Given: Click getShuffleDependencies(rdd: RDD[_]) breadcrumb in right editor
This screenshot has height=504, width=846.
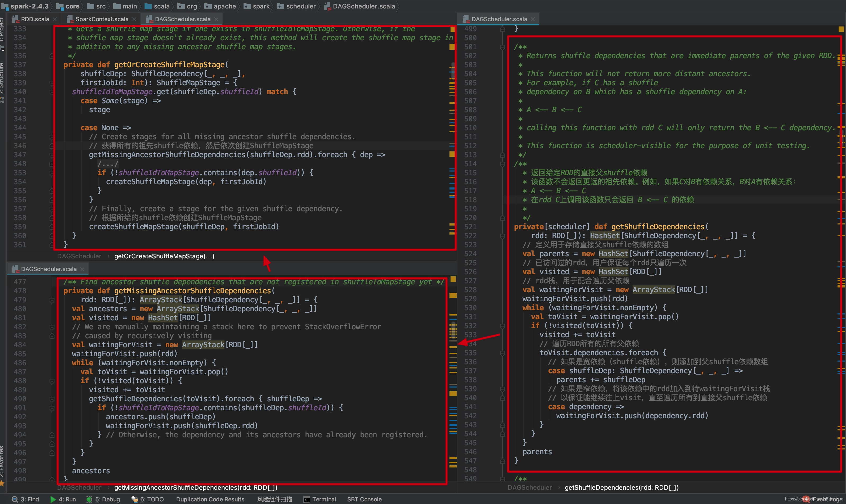Looking at the screenshot, I should [x=621, y=488].
